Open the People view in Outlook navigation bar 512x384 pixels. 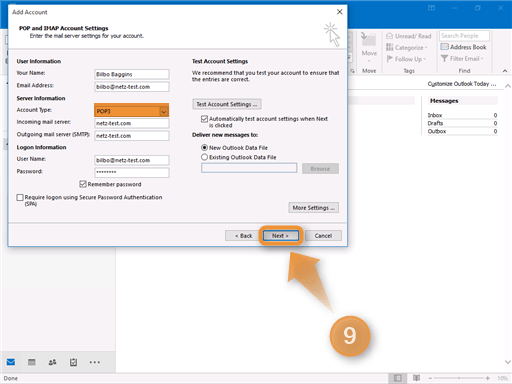pyautogui.click(x=52, y=362)
